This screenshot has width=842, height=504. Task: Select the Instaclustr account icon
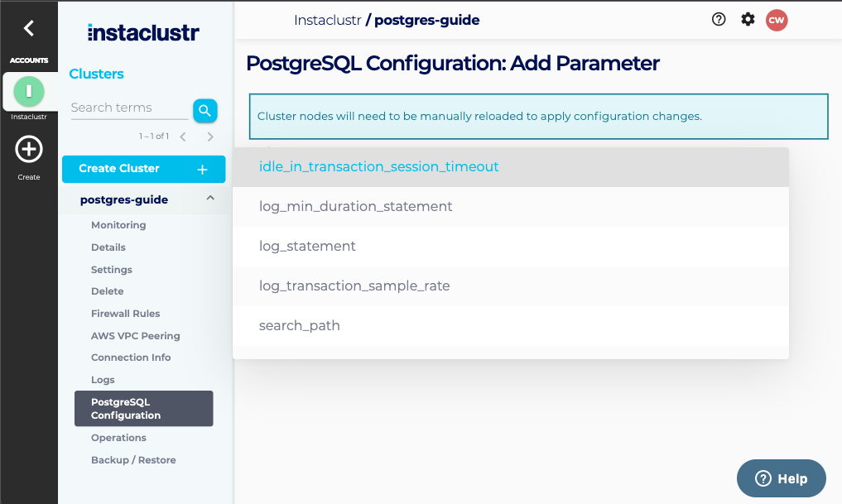click(x=29, y=90)
